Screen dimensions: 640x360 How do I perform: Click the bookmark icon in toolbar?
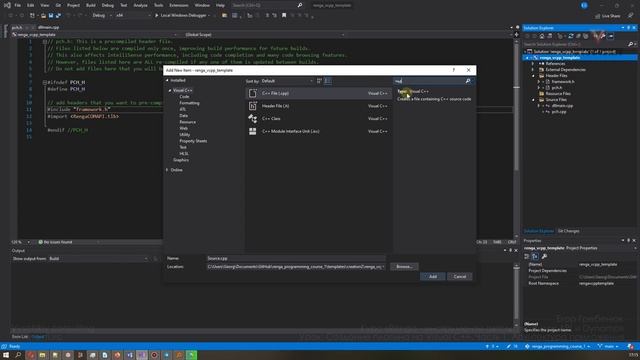point(284,16)
